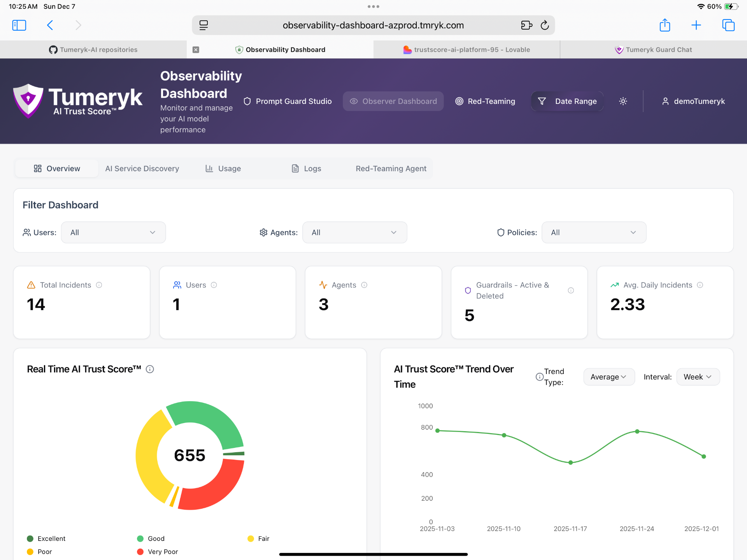The height and width of the screenshot is (560, 747).
Task: Open the Date Range filter
Action: point(567,101)
